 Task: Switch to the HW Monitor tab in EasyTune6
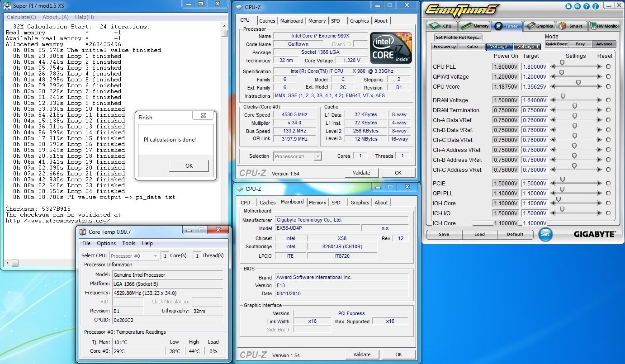604,26
